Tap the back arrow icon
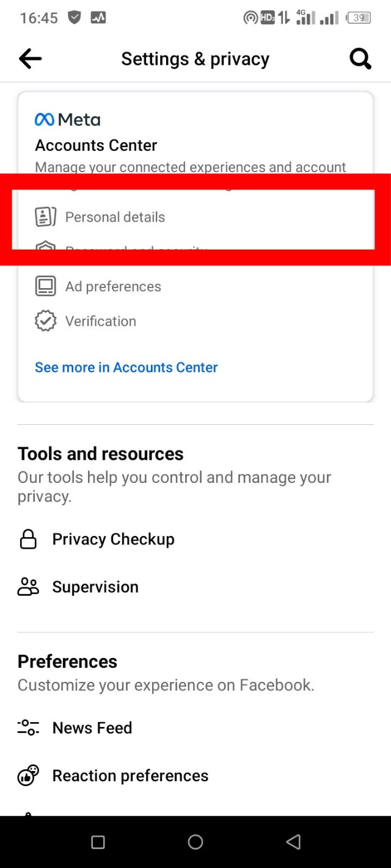Screen dimensions: 391x868 click(30, 59)
